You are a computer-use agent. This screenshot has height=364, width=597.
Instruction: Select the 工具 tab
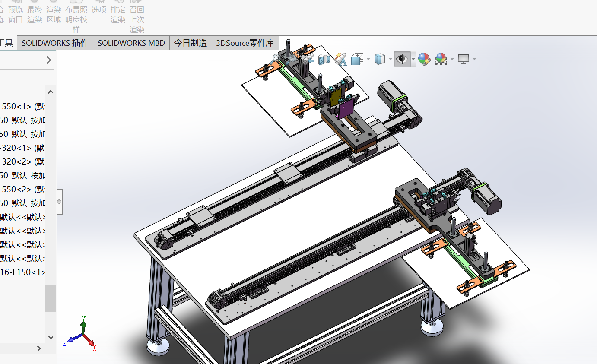click(6, 43)
